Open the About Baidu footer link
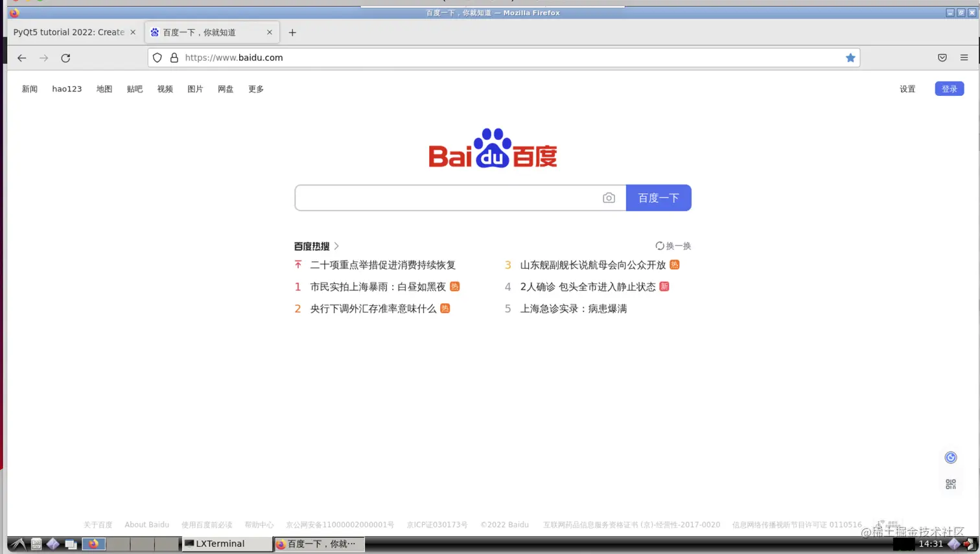Viewport: 980px width, 554px height. [146, 525]
